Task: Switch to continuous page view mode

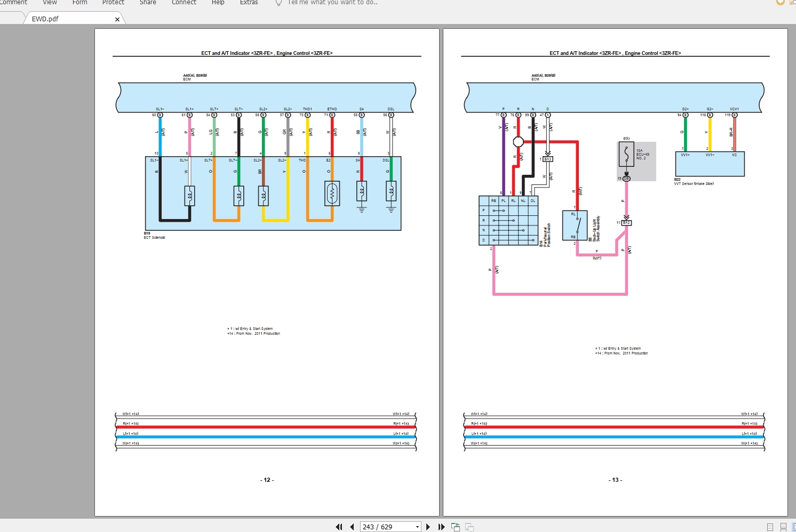Action: pyautogui.click(x=783, y=527)
